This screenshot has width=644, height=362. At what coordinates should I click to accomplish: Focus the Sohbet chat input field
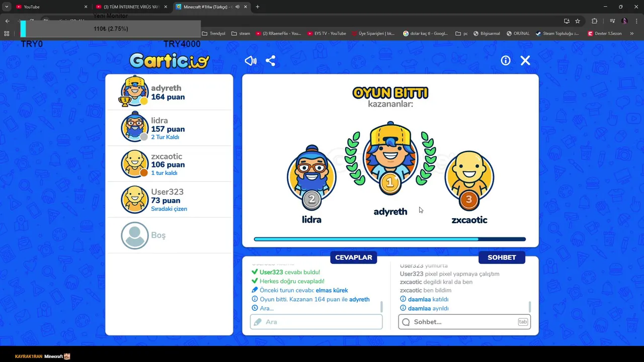pyautogui.click(x=464, y=322)
